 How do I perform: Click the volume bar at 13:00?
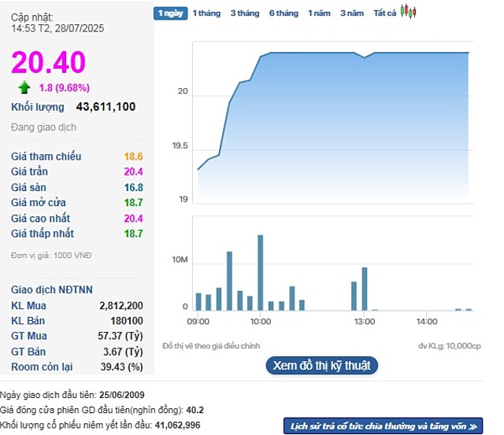click(365, 289)
